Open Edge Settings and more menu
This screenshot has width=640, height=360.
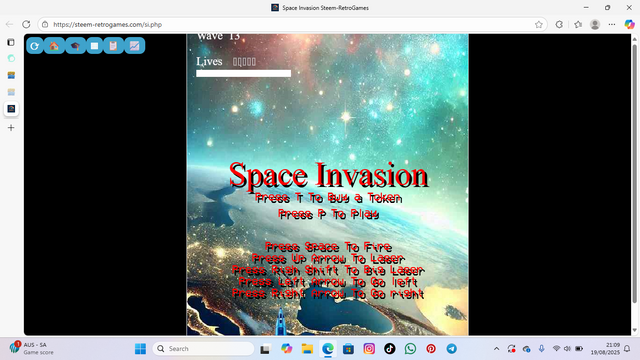pos(612,24)
